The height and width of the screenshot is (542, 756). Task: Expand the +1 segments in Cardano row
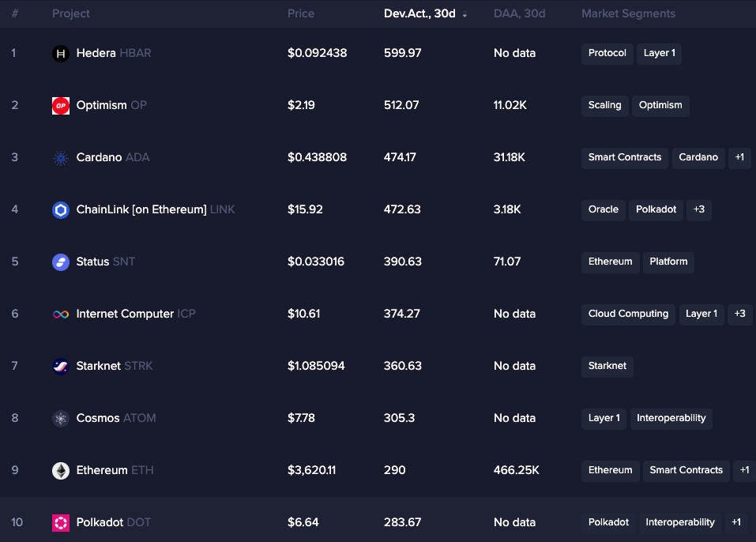click(739, 158)
